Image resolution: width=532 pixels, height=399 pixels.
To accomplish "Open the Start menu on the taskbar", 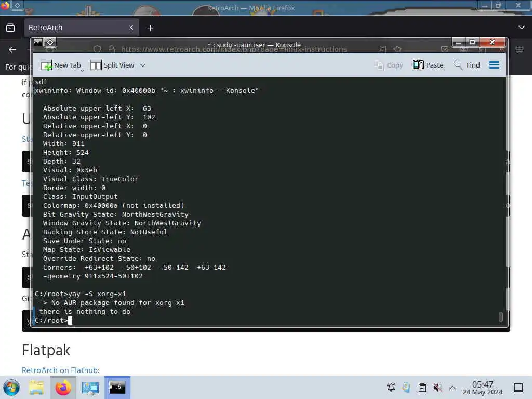I will (11, 388).
